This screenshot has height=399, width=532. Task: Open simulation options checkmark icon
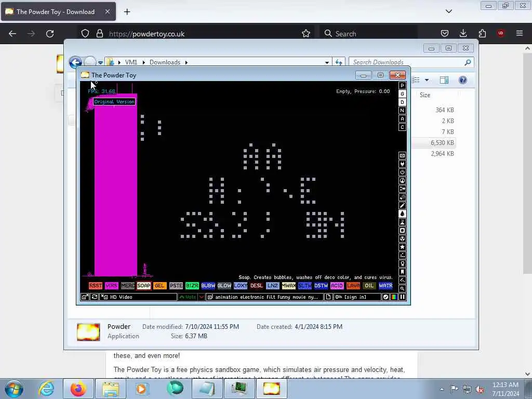386,297
